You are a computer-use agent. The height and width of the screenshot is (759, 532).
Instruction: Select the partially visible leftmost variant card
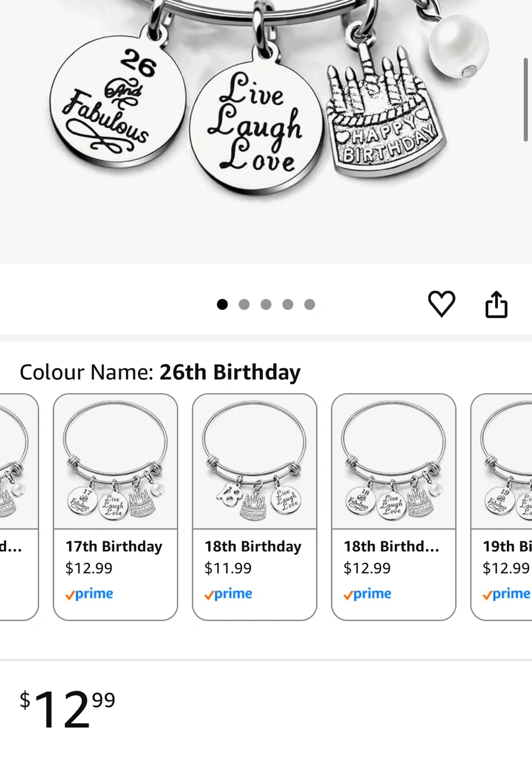click(x=19, y=507)
